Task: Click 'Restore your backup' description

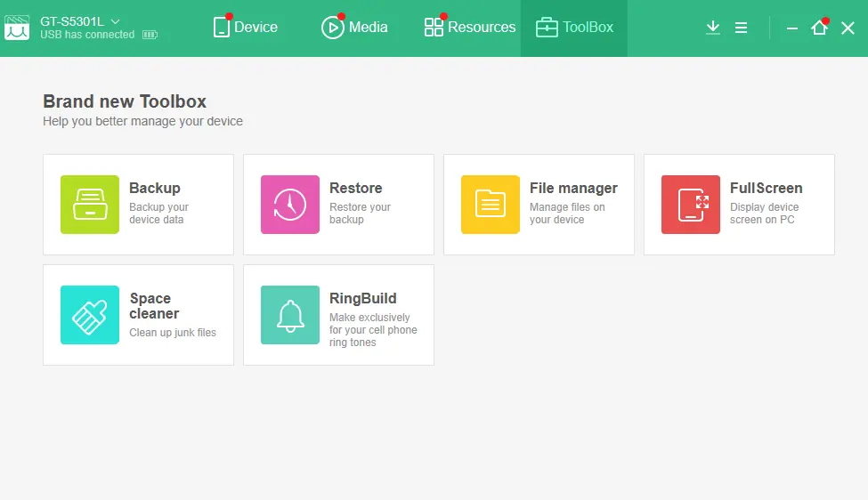Action: pos(360,213)
